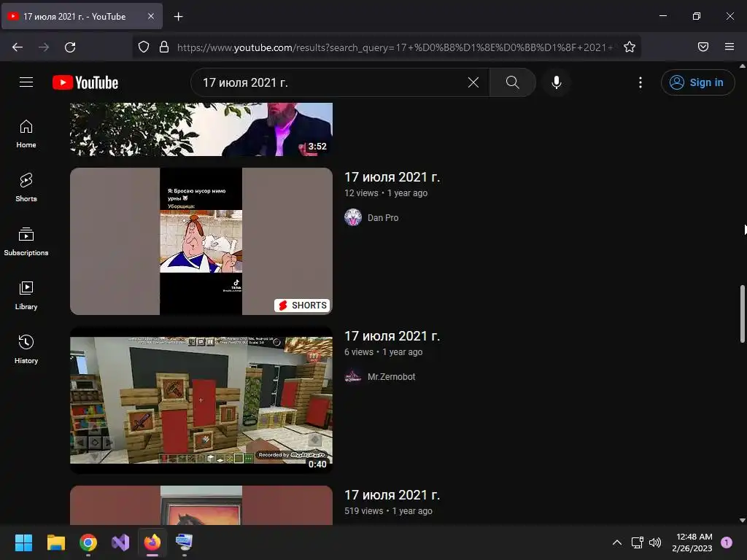Viewport: 747px width, 560px height.
Task: Bookmark this page with star
Action: pos(630,47)
